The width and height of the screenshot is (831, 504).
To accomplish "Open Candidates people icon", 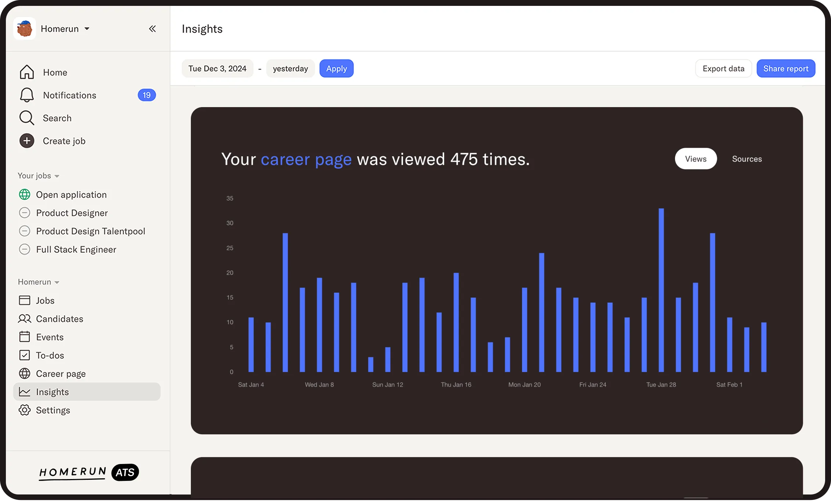I will click(25, 319).
